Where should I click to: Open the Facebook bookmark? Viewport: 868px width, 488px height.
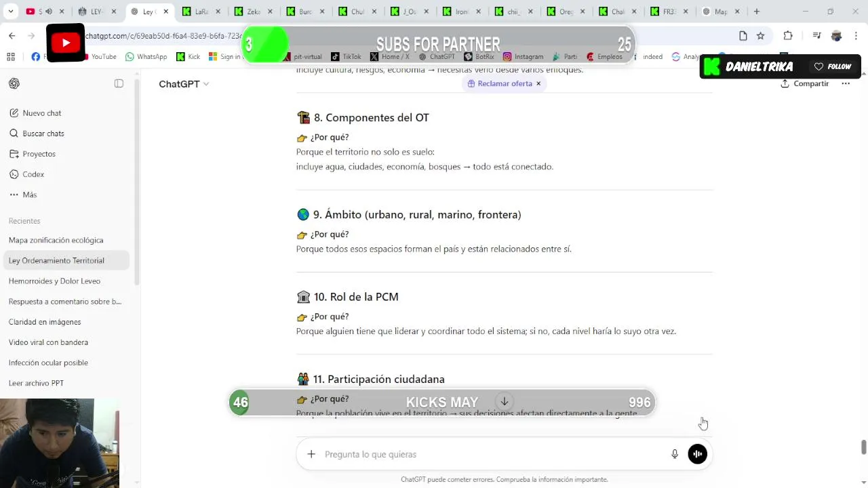38,57
